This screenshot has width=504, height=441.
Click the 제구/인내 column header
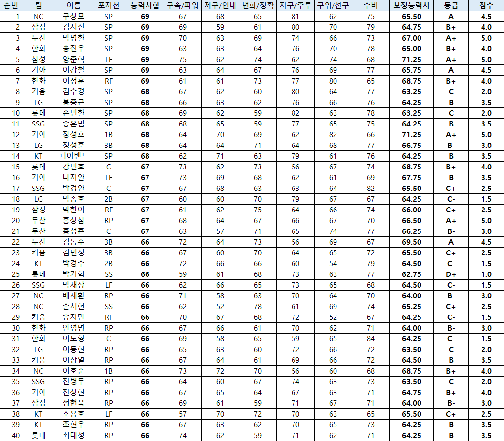click(x=220, y=5)
